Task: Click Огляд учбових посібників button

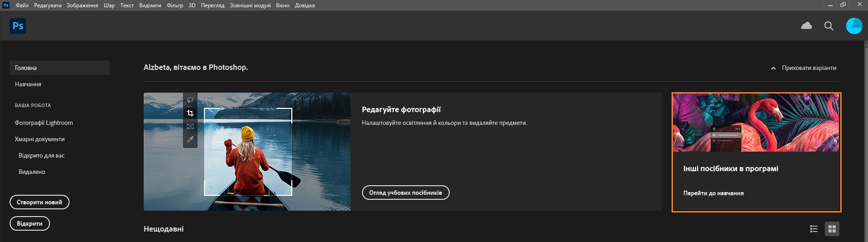Action: [x=406, y=193]
